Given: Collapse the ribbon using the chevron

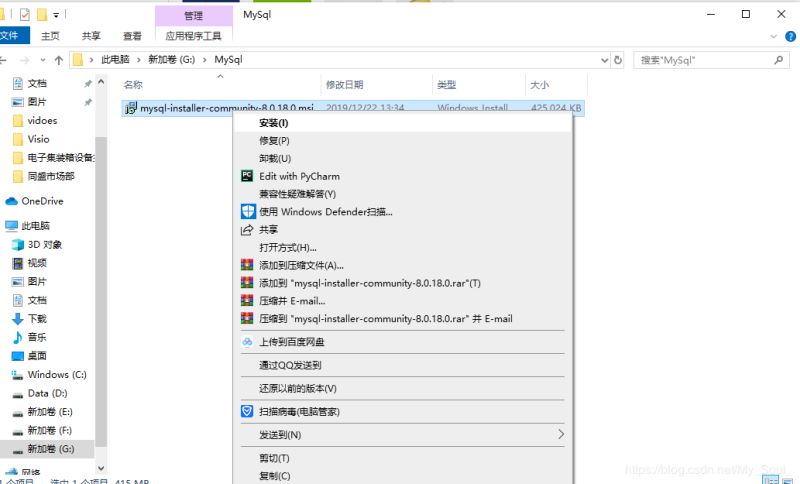Looking at the screenshot, I should (773, 36).
